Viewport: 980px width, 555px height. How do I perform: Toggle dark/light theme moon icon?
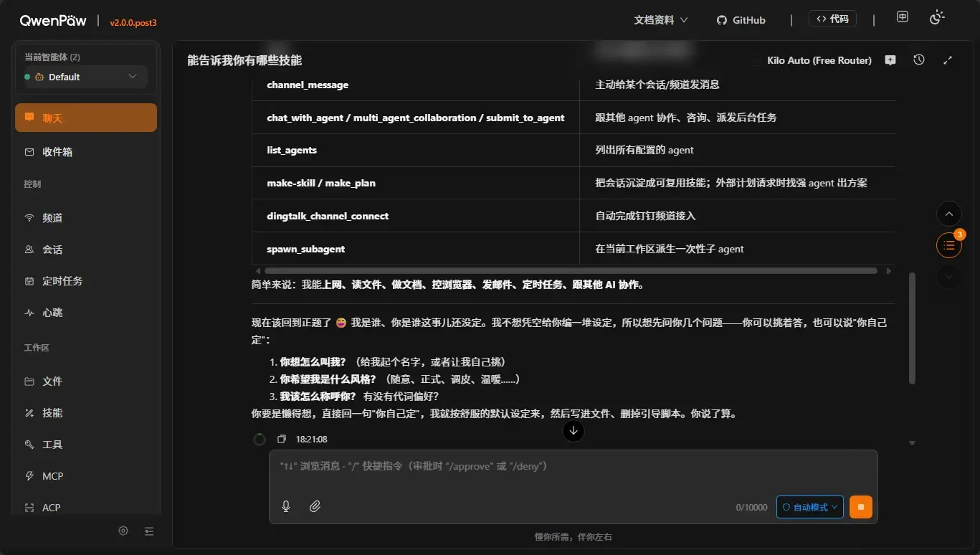tap(937, 18)
